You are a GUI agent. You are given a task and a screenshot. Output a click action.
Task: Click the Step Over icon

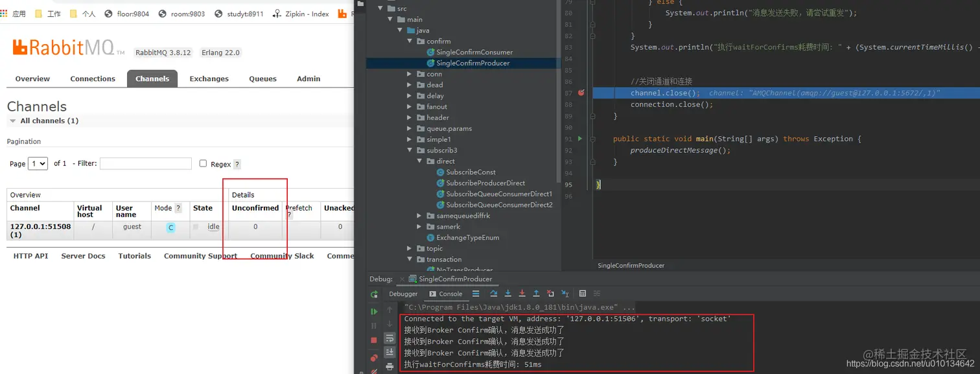(x=494, y=294)
